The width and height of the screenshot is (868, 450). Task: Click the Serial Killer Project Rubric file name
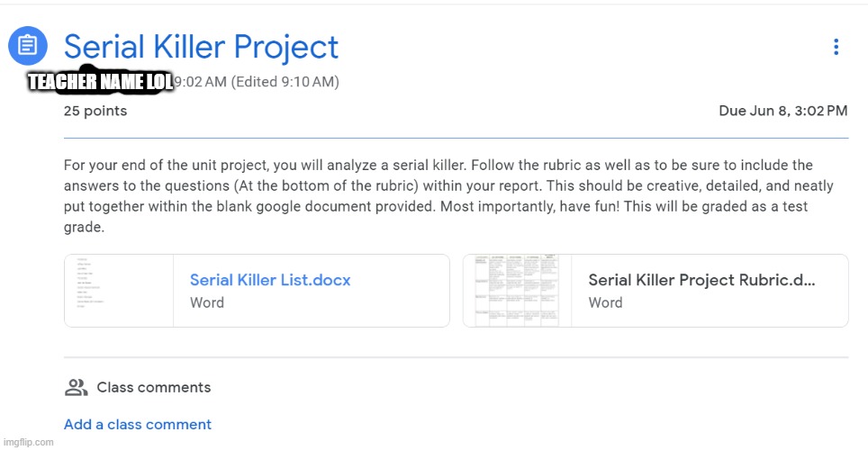tap(701, 280)
